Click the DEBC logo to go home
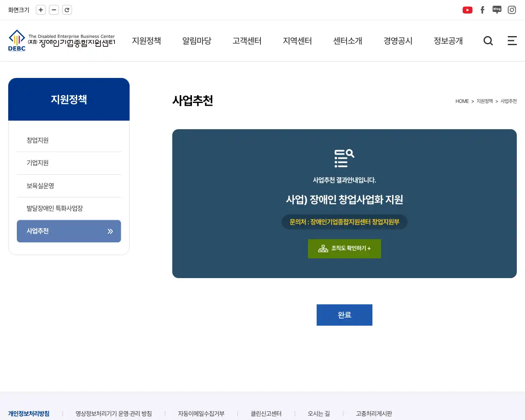This screenshot has width=525, height=420. (x=62, y=41)
